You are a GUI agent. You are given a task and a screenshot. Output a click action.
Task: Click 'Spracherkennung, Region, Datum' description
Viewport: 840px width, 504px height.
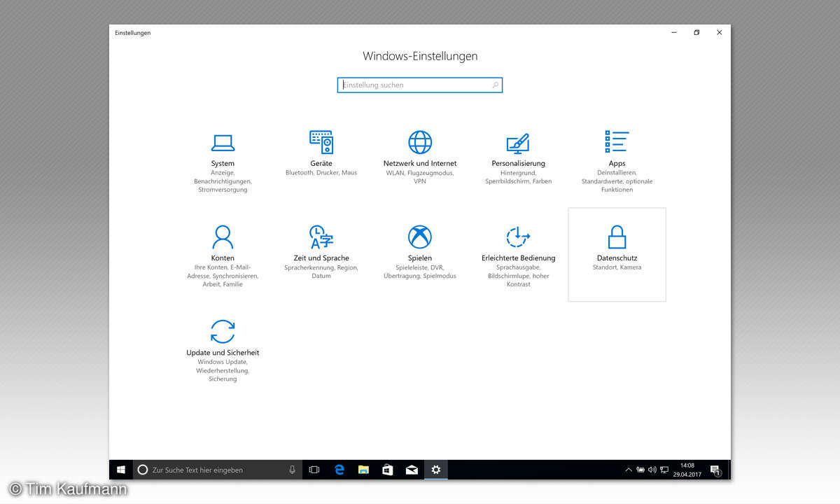coord(321,272)
